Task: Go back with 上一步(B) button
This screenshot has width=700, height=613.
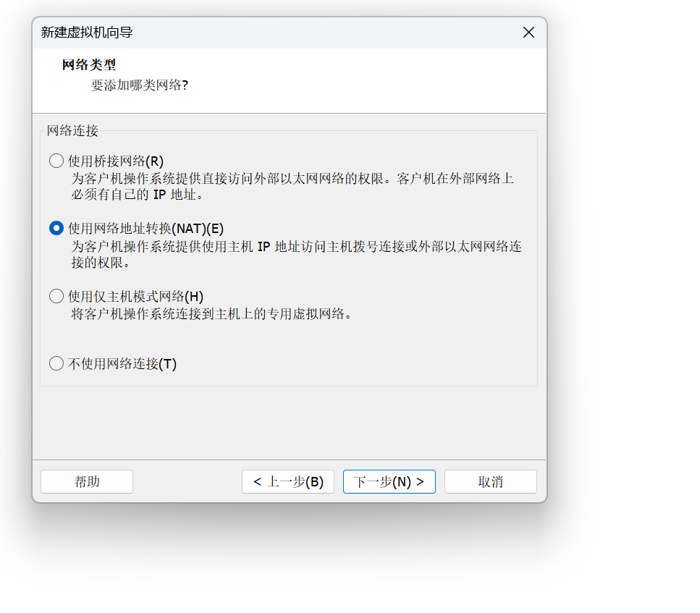Action: point(288,481)
